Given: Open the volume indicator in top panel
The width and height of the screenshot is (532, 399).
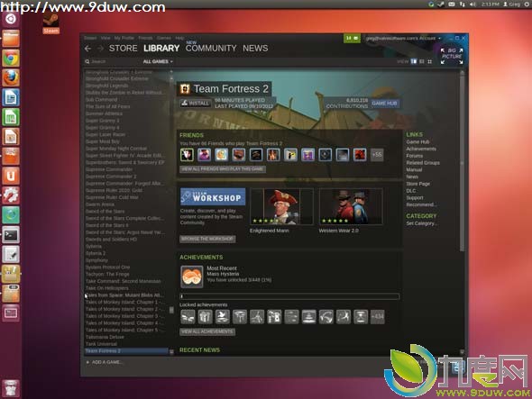Looking at the screenshot, I should click(x=472, y=5).
